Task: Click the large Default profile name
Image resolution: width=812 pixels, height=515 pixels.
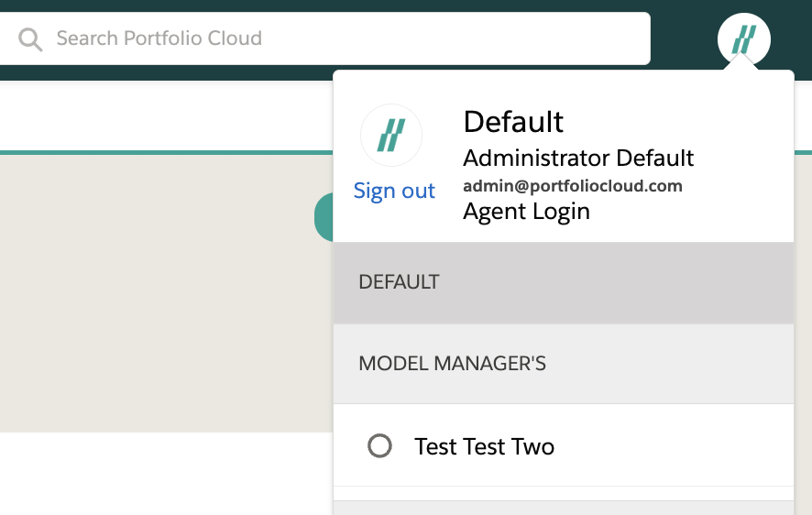Action: tap(513, 122)
